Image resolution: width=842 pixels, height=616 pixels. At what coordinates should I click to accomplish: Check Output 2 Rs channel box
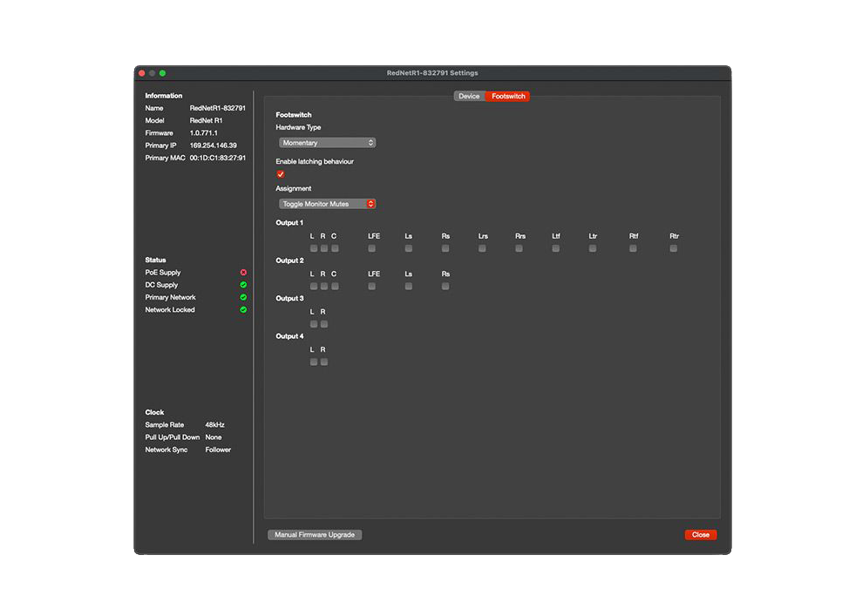coord(445,287)
